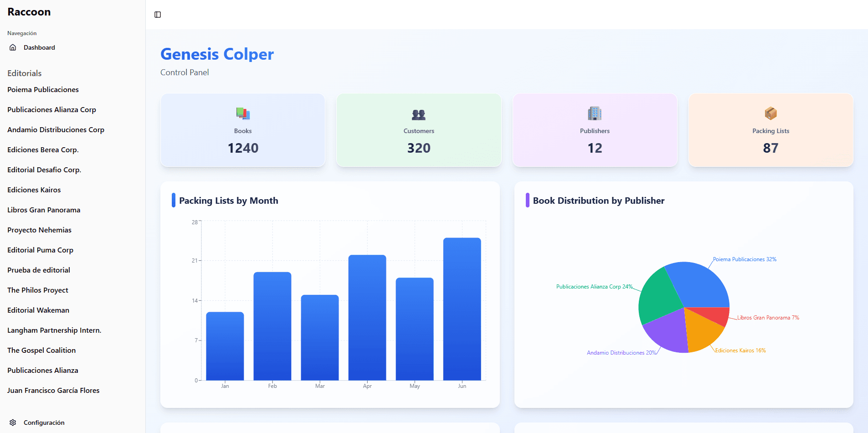Open the Configuración settings link
868x433 pixels.
[44, 423]
